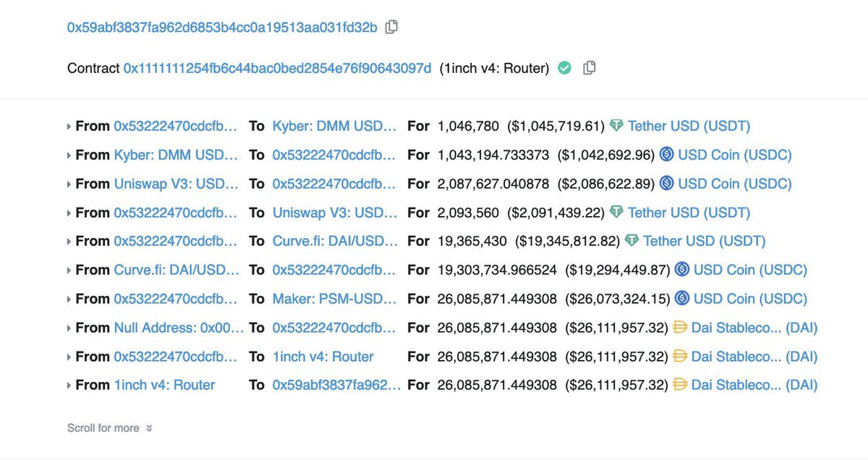Click the Tether icon on the 19,365,430 row
868x460 pixels.
click(631, 241)
